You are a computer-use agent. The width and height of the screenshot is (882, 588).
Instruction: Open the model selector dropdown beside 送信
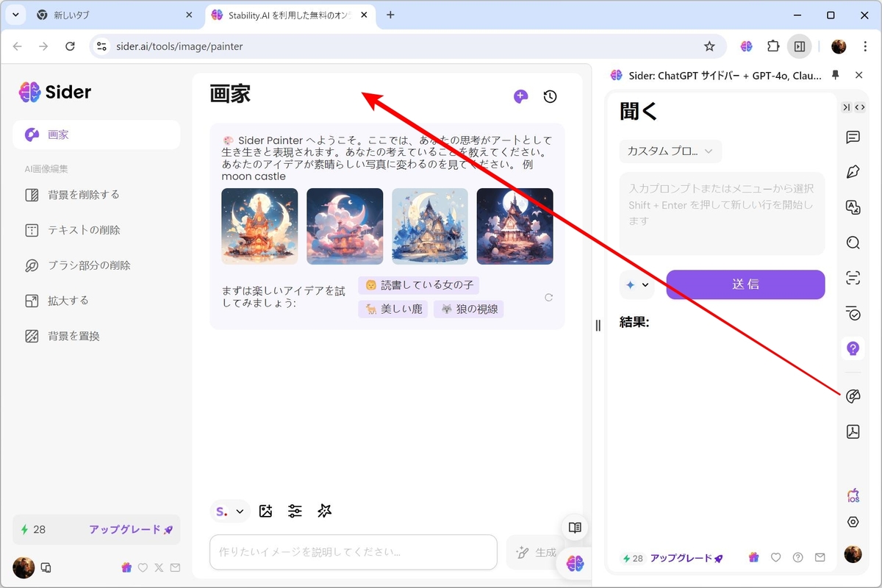click(x=637, y=284)
